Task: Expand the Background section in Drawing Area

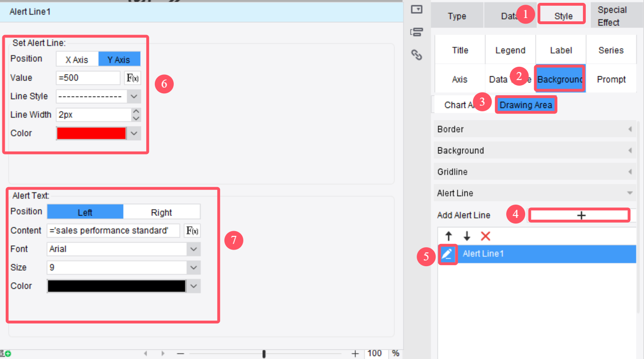Action: click(x=535, y=151)
